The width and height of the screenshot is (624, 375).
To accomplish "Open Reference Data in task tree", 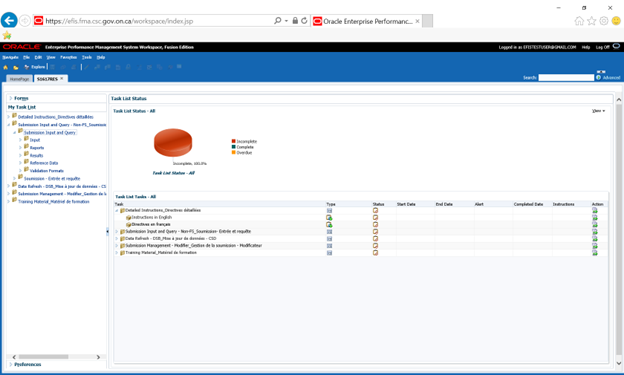I will (x=44, y=163).
